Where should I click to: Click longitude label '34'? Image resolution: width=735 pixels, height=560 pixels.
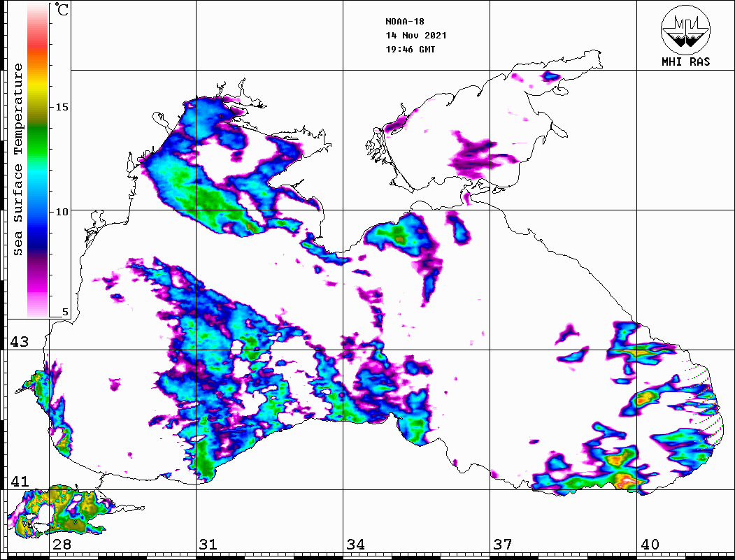coord(356,545)
